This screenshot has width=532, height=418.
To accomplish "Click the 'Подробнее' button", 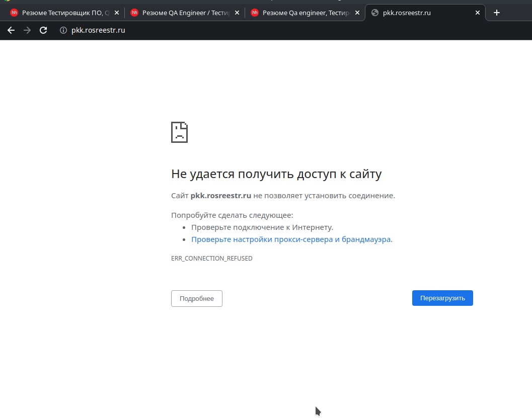I will pyautogui.click(x=197, y=299).
